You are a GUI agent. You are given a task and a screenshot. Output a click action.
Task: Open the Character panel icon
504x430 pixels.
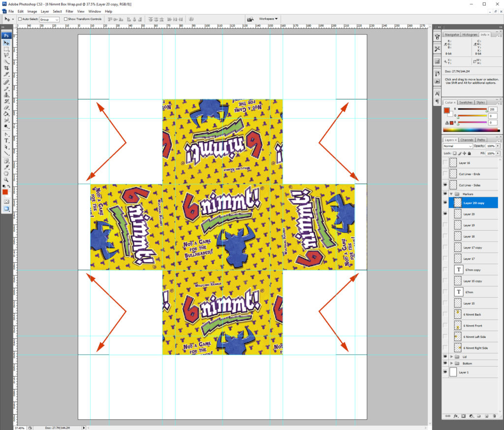tap(437, 93)
